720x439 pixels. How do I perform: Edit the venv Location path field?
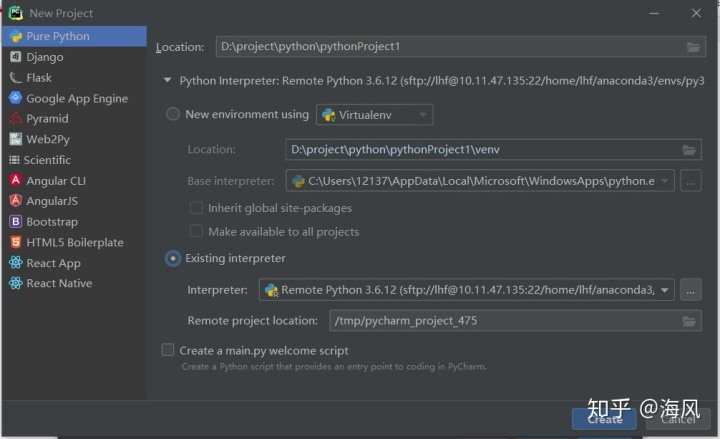pos(493,150)
